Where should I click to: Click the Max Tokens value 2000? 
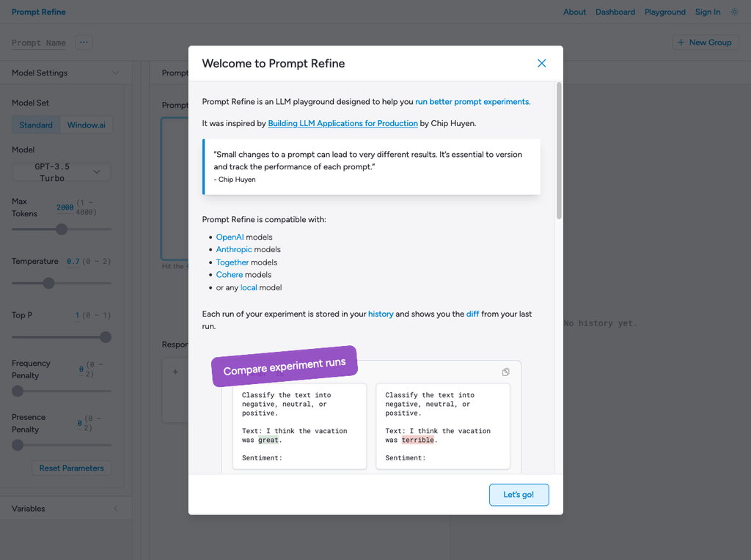pos(65,207)
